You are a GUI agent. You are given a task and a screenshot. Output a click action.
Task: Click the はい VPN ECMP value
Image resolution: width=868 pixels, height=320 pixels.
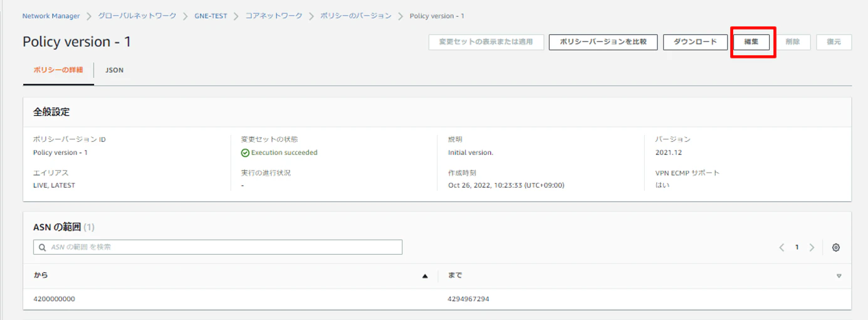pos(662,185)
